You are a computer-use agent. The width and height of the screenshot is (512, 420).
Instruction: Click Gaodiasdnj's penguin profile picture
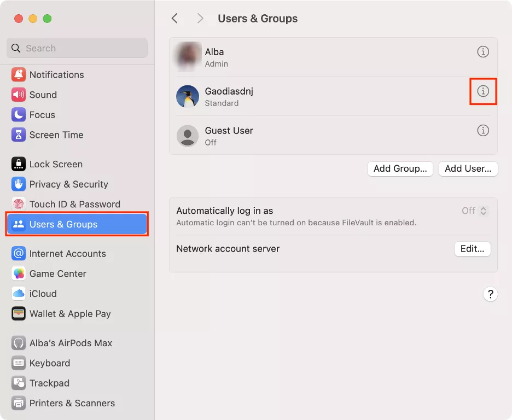click(x=188, y=96)
